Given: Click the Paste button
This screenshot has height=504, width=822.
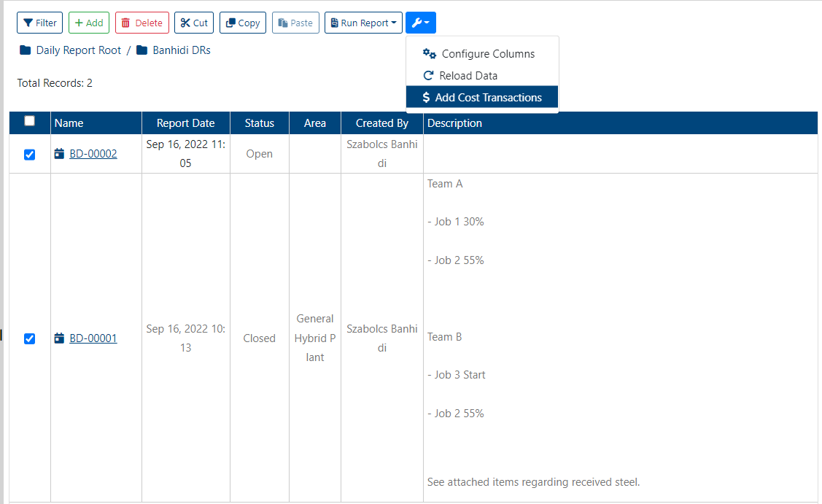Looking at the screenshot, I should point(295,23).
